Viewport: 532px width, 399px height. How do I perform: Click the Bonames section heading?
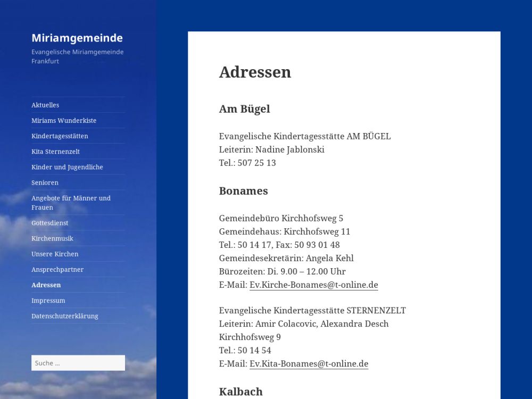[x=243, y=190]
